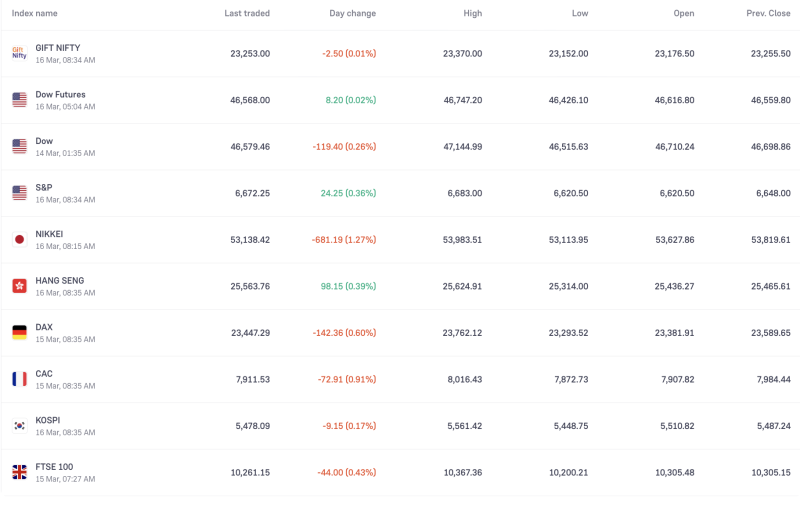Click the South Korea flag beside KOSPI

[x=19, y=425]
